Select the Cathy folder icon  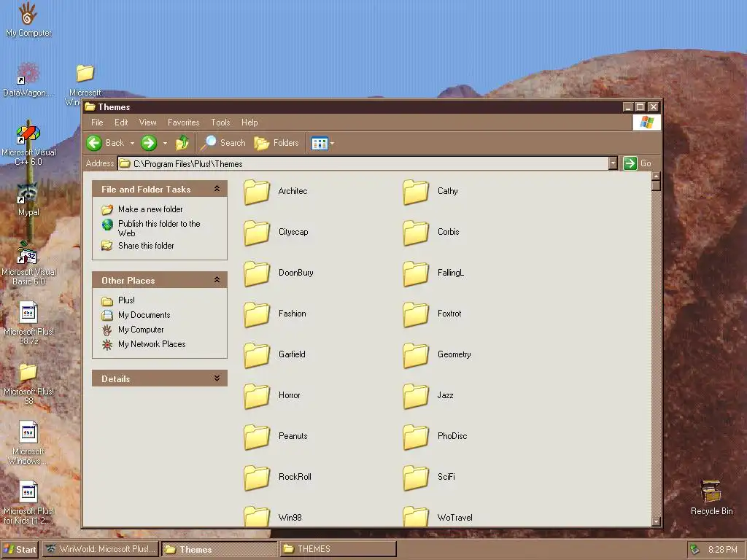point(416,192)
